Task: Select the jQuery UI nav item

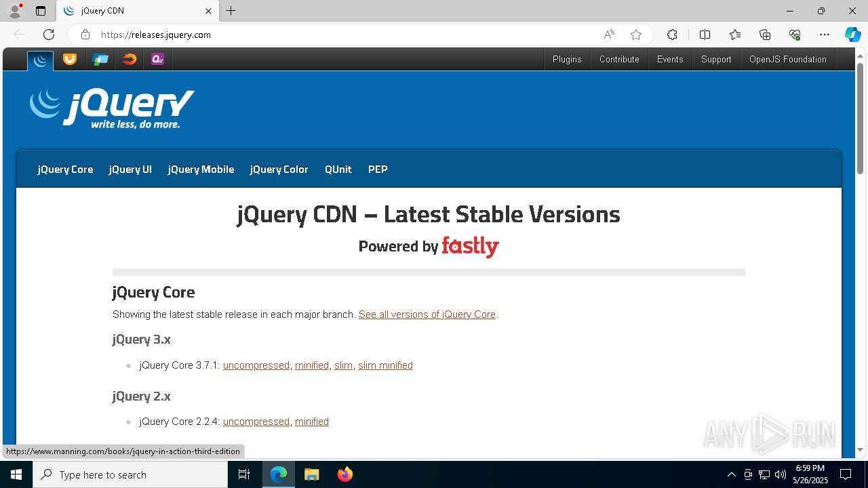Action: [130, 169]
